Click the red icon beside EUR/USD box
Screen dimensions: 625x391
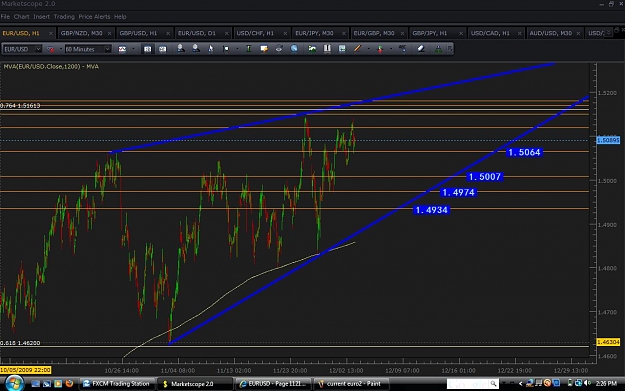coord(51,49)
